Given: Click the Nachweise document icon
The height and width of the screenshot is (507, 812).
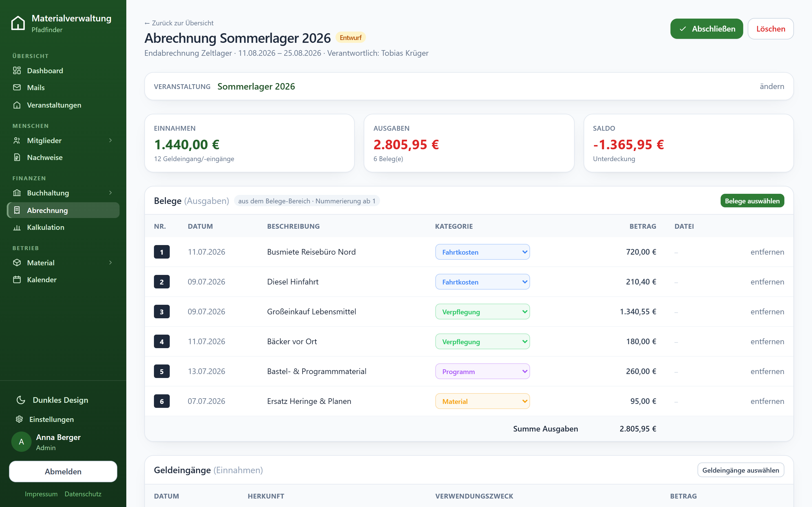Looking at the screenshot, I should pos(17,157).
